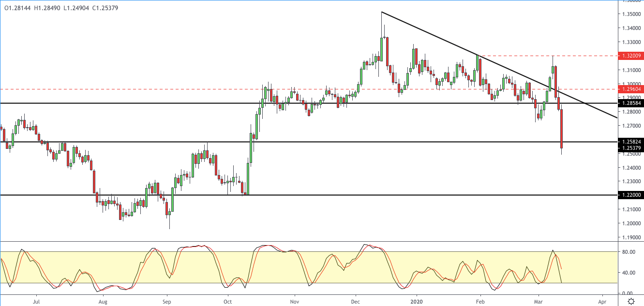
Task: Open chart settings gear icon
Action: coord(631,301)
